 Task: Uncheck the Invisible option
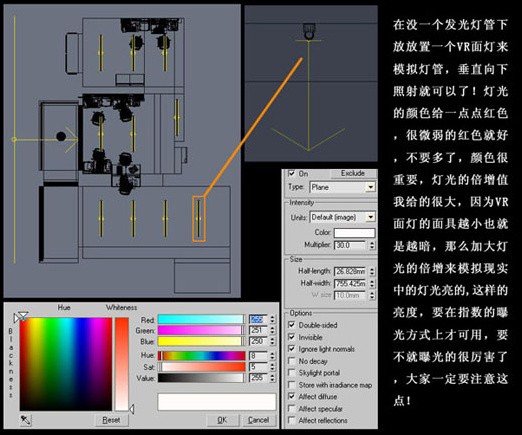point(292,337)
